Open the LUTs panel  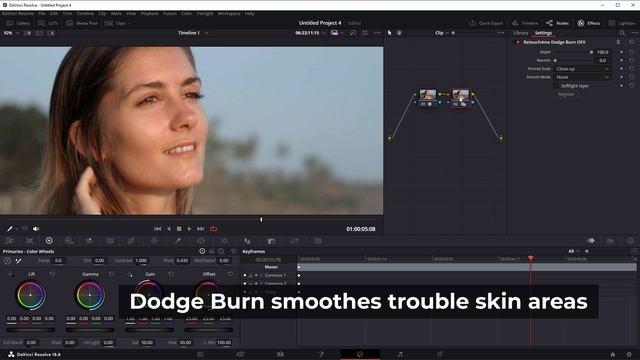(48, 23)
